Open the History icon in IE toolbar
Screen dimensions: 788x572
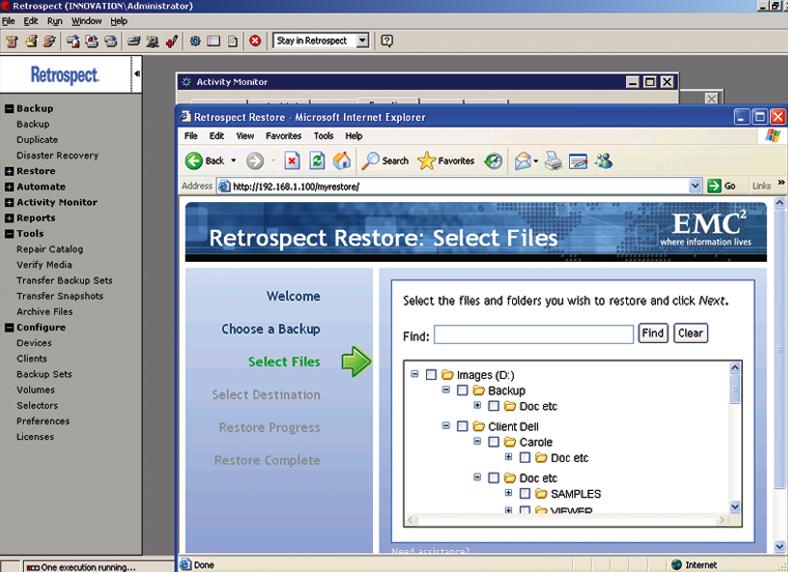493,161
